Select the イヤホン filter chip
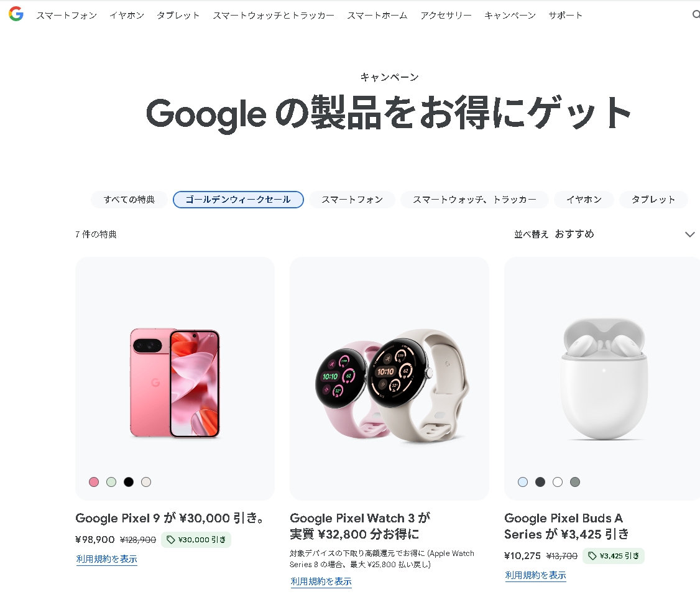Screen dimensions: 700x602 [x=584, y=200]
